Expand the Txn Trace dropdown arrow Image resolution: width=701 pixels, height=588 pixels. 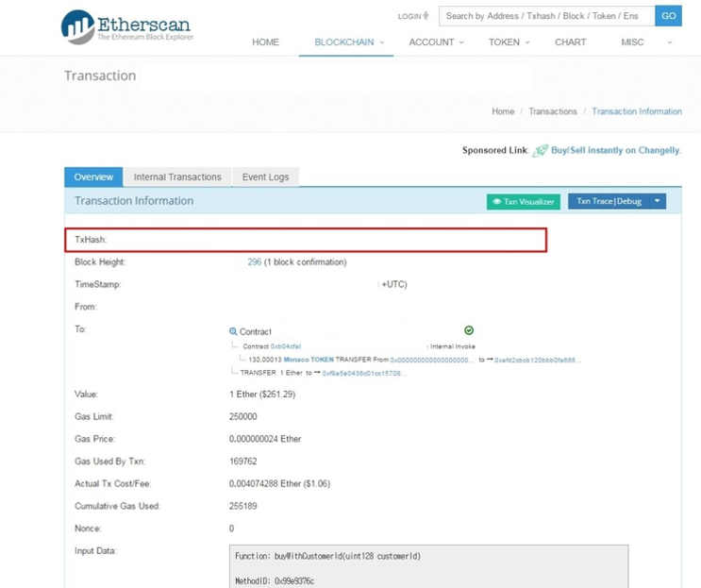click(x=658, y=201)
